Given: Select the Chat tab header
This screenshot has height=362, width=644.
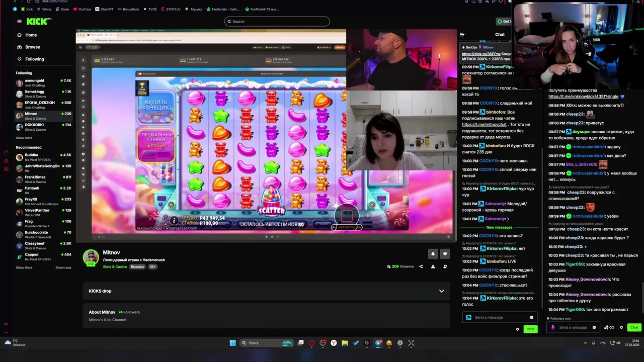Looking at the screenshot, I should (x=500, y=35).
